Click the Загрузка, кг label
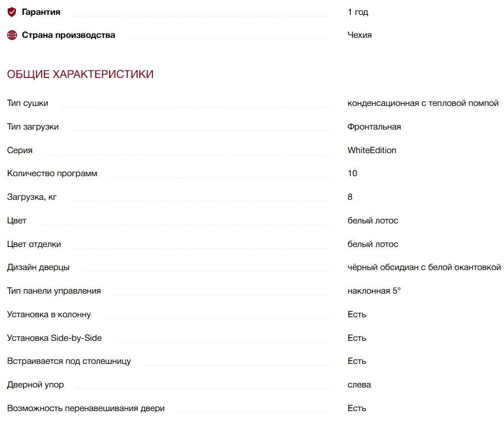The width and height of the screenshot is (504, 427). click(x=32, y=197)
